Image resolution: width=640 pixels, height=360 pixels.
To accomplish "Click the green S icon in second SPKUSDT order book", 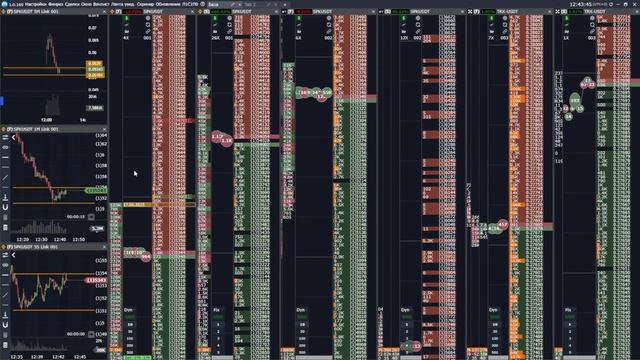I will 215,18.
